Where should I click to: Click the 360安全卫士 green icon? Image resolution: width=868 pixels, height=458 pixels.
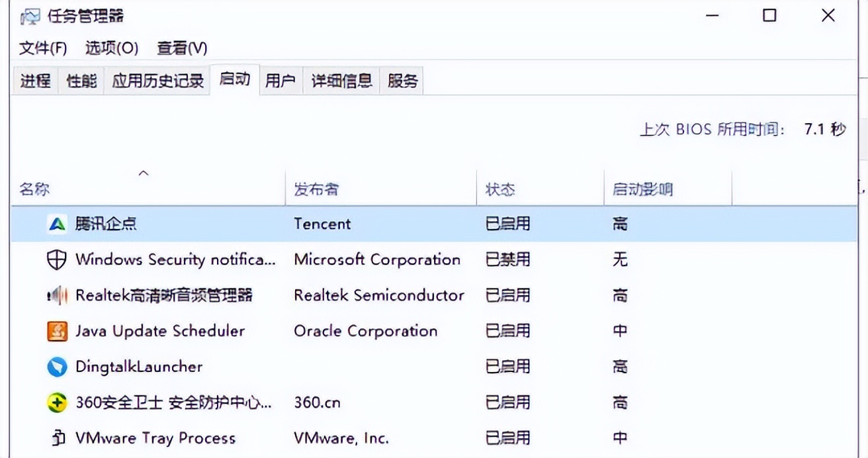(57, 403)
